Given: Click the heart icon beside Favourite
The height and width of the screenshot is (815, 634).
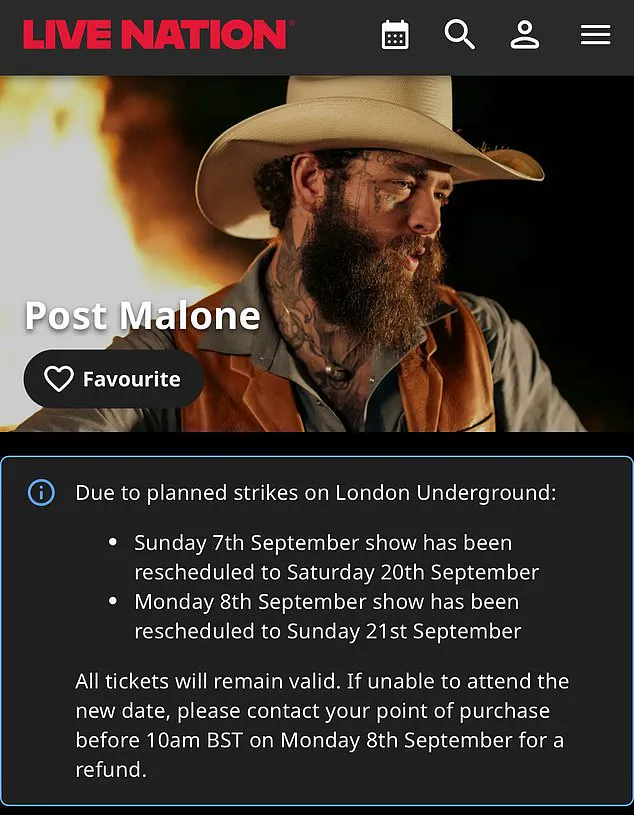Looking at the screenshot, I should click(x=59, y=379).
